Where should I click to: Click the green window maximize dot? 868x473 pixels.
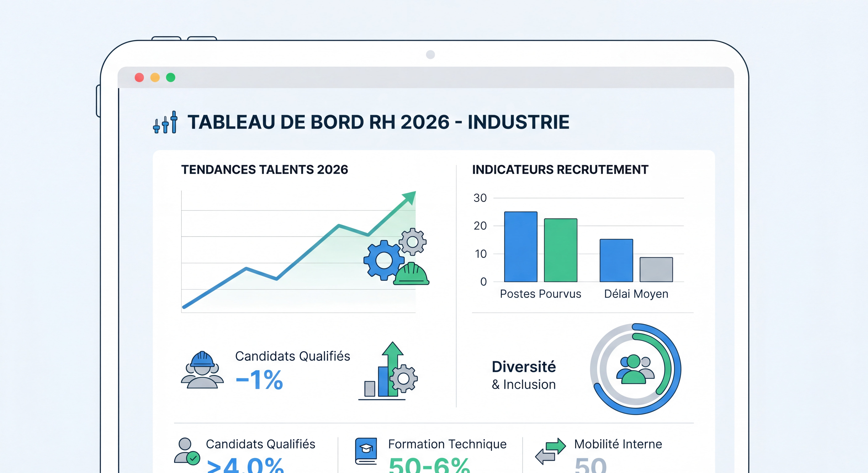pyautogui.click(x=171, y=77)
